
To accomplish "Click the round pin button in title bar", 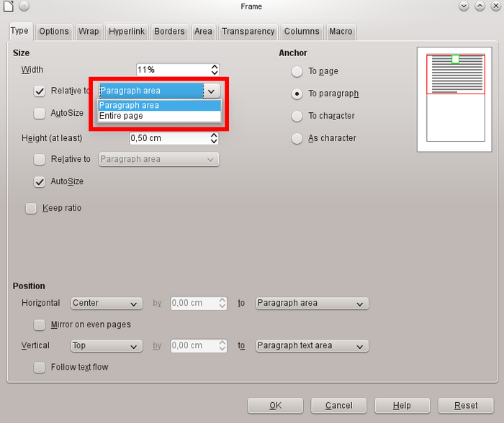I will [x=24, y=6].
